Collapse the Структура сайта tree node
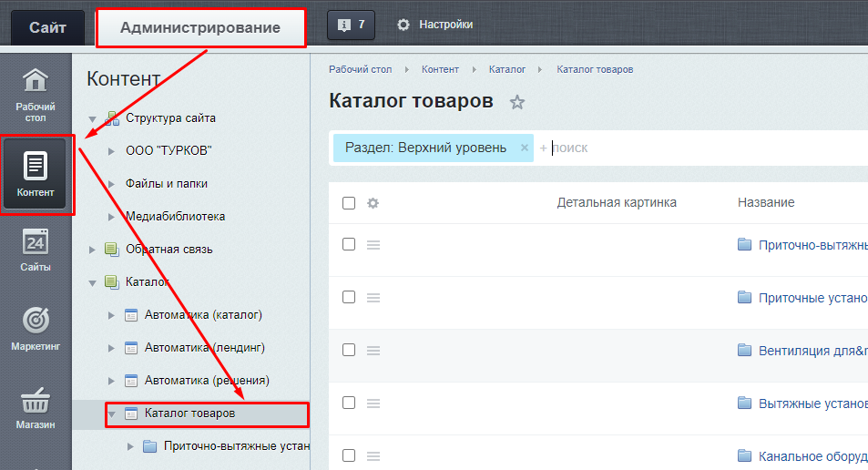This screenshot has height=470, width=868. point(92,119)
